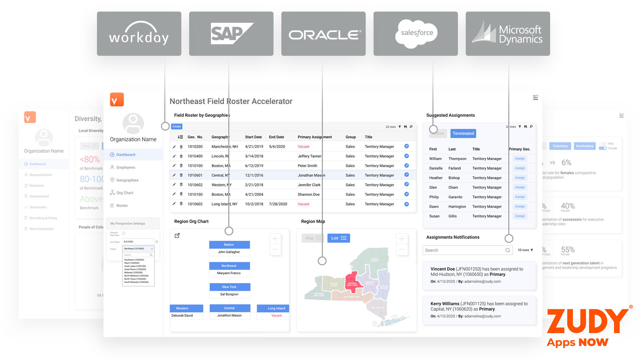This screenshot has height=364, width=643.
Task: Toggle the Present Day View checkbox
Action: click(124, 233)
